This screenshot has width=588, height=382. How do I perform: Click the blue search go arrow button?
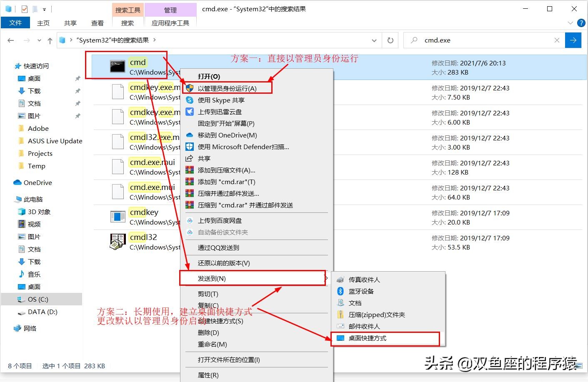pyautogui.click(x=573, y=40)
